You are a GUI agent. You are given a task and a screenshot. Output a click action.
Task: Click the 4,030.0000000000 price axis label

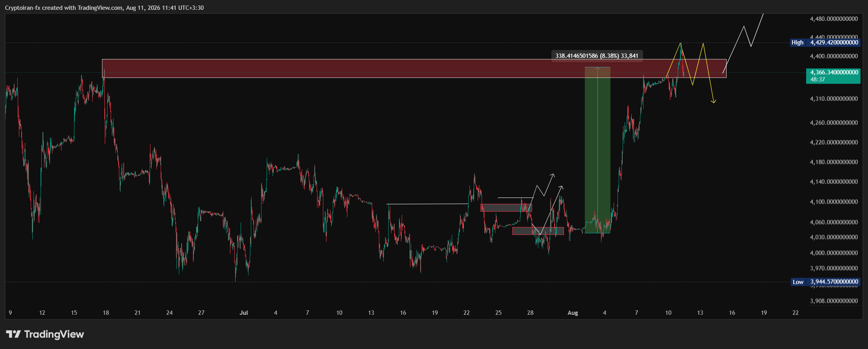point(834,237)
